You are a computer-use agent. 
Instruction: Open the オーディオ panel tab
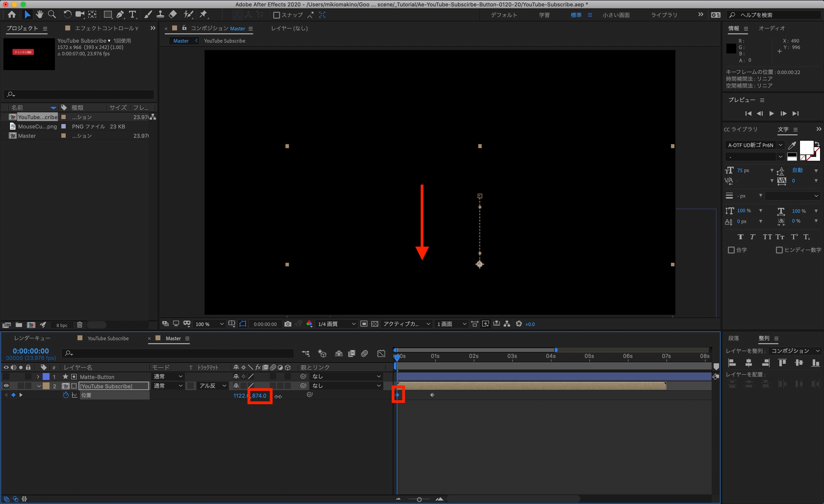coord(771,28)
